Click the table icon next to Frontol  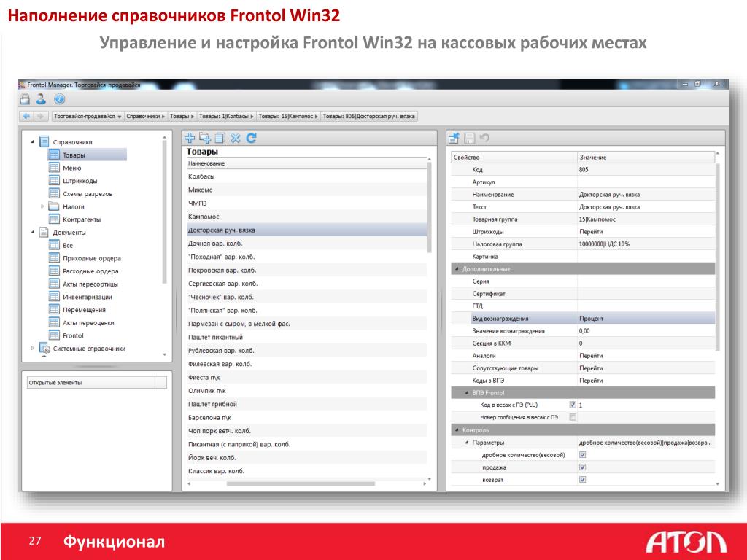[x=54, y=335]
